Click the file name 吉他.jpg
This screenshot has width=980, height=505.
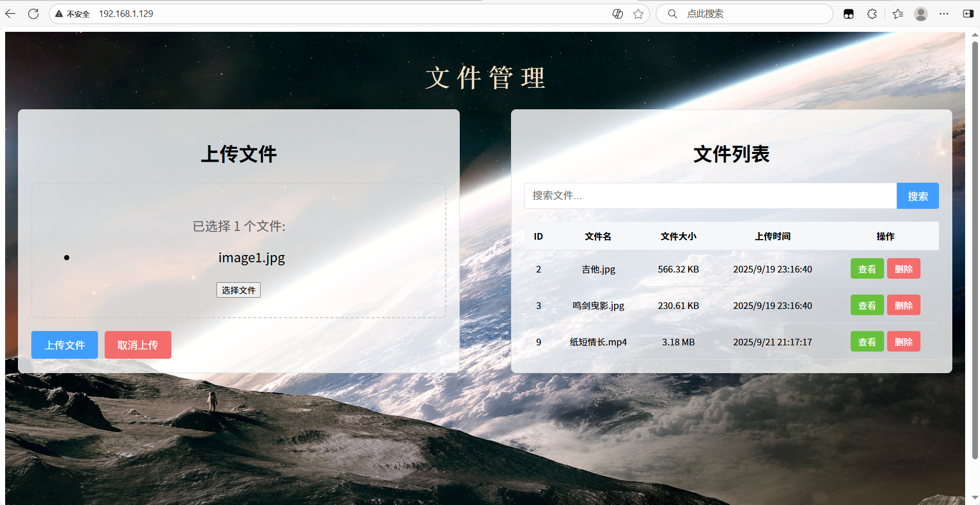coord(598,269)
